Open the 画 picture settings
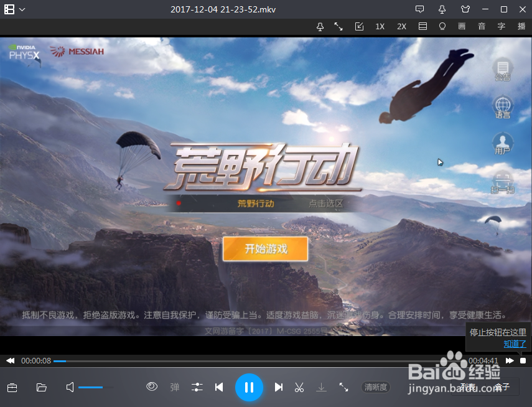Viewport: 532px width, 407px height. pyautogui.click(x=462, y=27)
